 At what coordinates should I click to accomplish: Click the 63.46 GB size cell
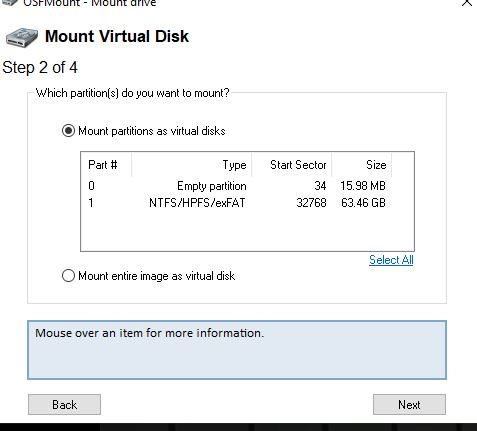click(x=363, y=203)
